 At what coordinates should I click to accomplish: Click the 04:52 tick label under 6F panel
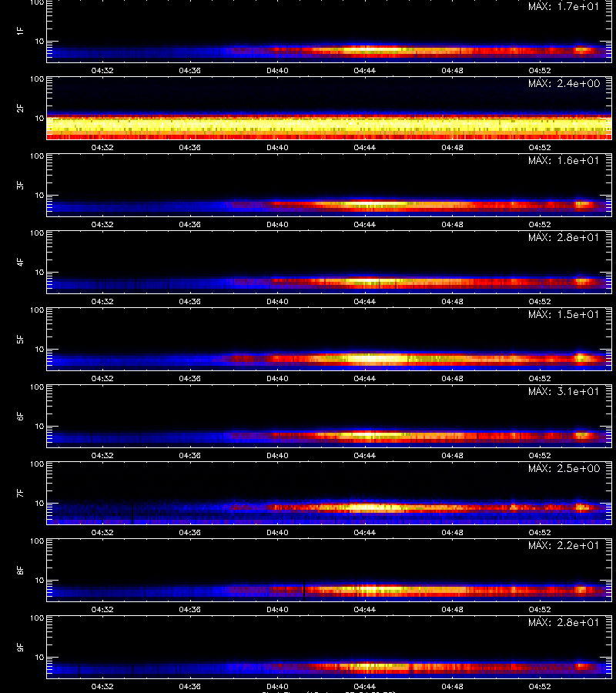click(540, 455)
